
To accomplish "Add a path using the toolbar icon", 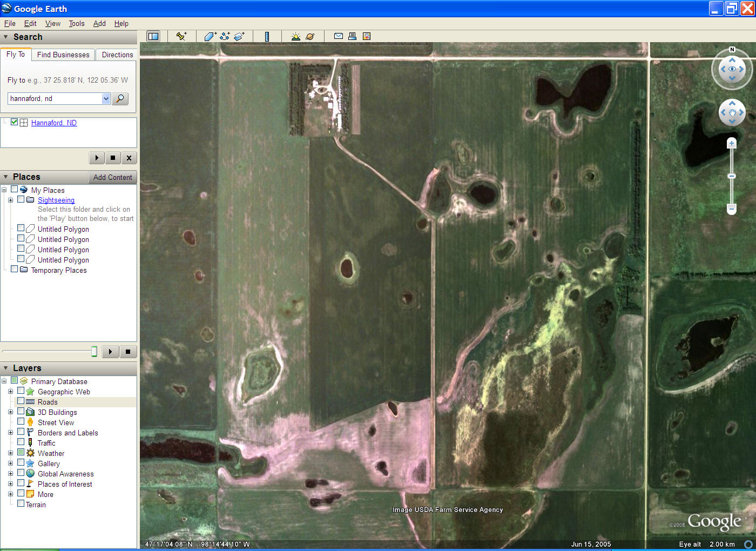I will click(225, 36).
